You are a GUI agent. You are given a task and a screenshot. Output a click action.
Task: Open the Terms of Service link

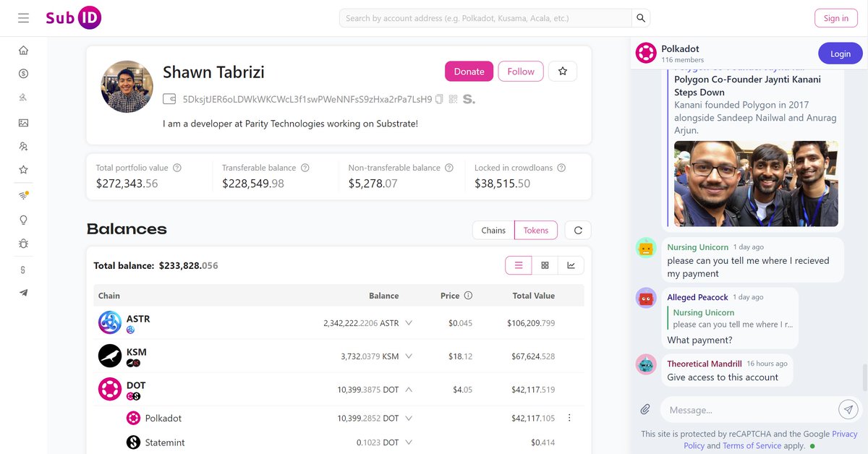point(752,445)
